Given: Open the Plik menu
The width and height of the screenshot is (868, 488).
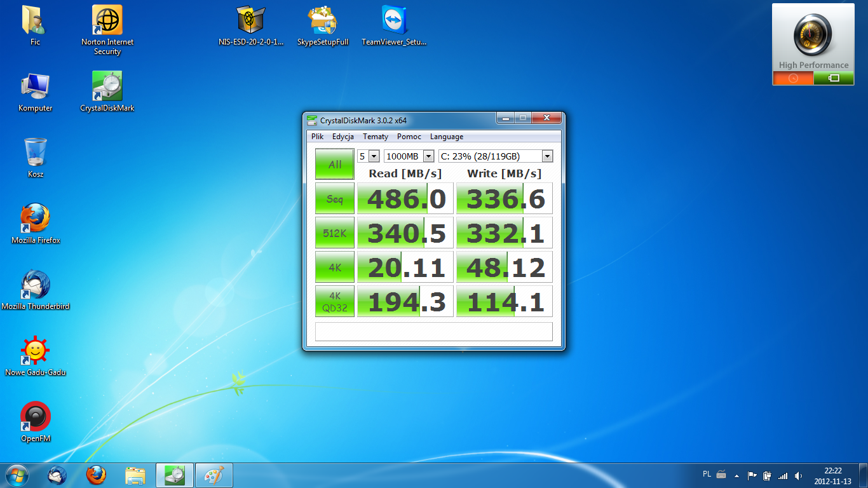Looking at the screenshot, I should (318, 137).
